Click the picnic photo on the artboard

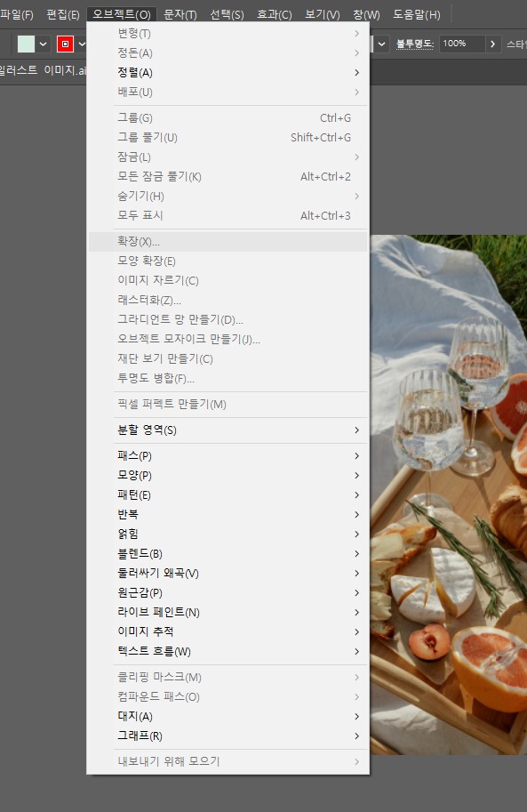pyautogui.click(x=448, y=494)
